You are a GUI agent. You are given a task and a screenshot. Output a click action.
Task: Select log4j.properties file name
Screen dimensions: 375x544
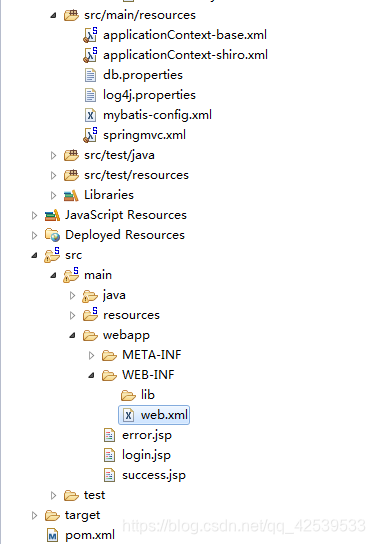point(149,95)
